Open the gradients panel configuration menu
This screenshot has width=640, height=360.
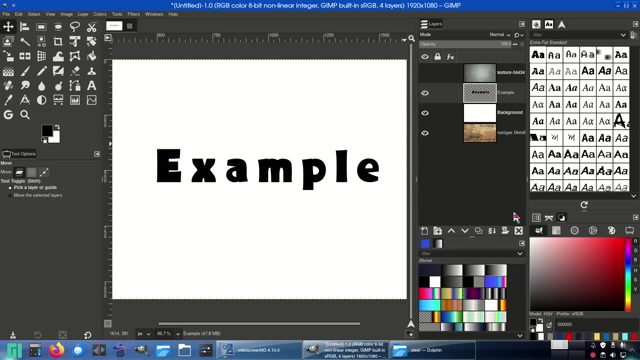[522, 243]
